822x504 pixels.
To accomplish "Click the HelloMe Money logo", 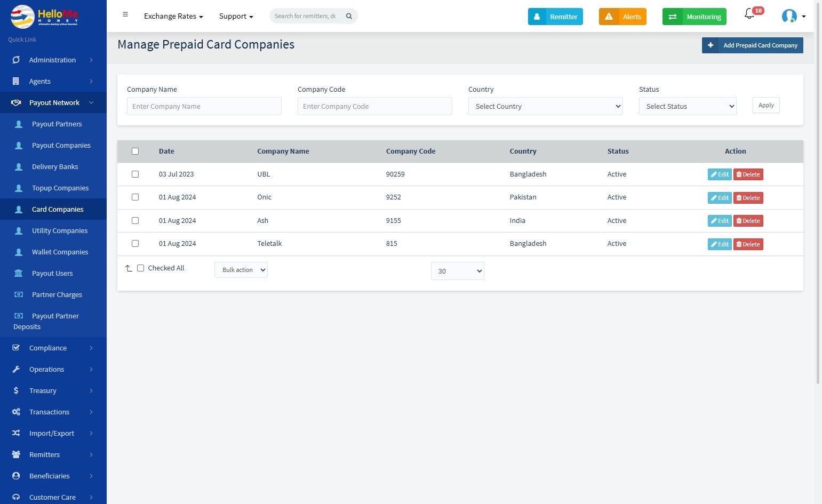I will pyautogui.click(x=44, y=17).
